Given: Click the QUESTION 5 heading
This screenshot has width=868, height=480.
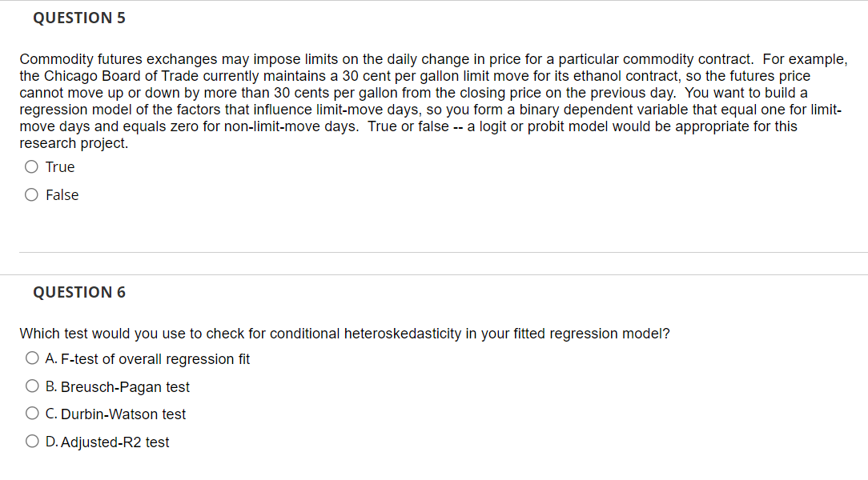Looking at the screenshot, I should point(79,18).
